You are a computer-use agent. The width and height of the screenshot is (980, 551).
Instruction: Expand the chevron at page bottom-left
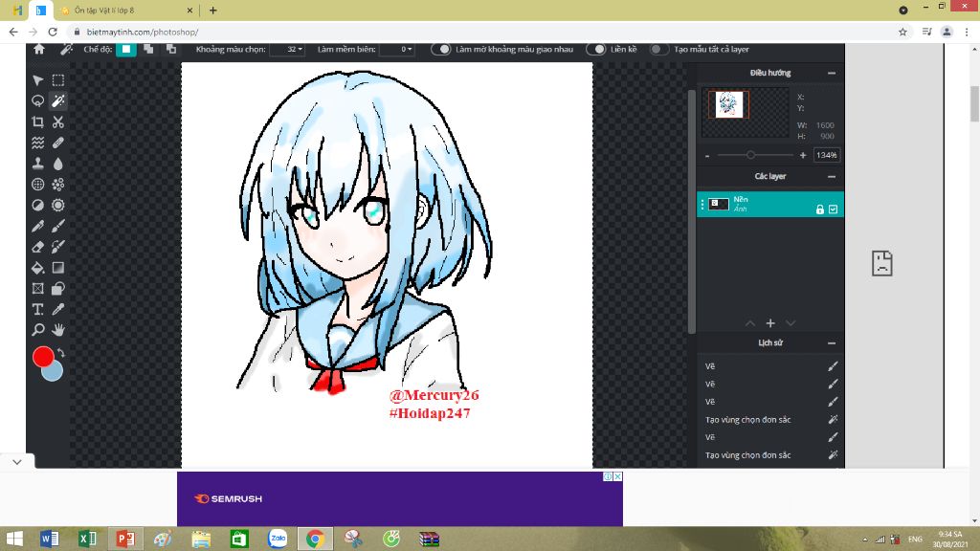click(17, 462)
